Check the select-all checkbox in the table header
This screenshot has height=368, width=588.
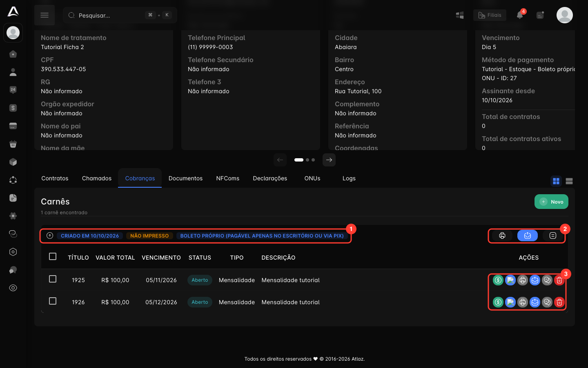point(53,256)
